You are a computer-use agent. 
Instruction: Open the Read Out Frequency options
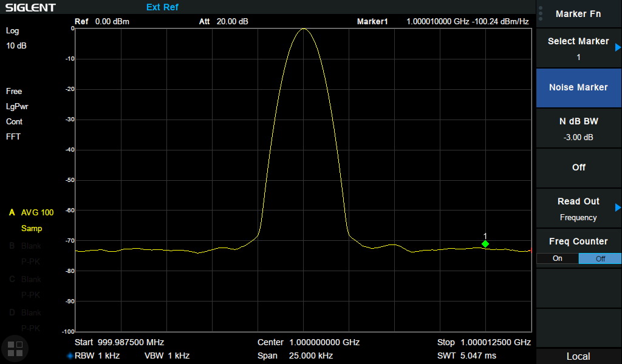pyautogui.click(x=578, y=209)
